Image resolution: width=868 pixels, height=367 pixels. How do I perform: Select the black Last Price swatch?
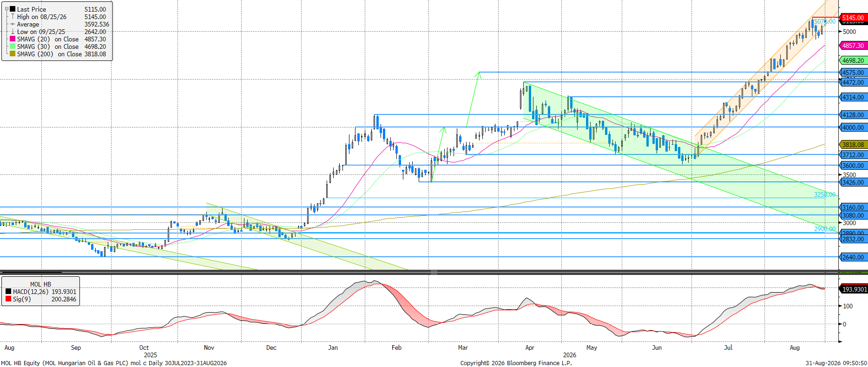[x=13, y=9]
